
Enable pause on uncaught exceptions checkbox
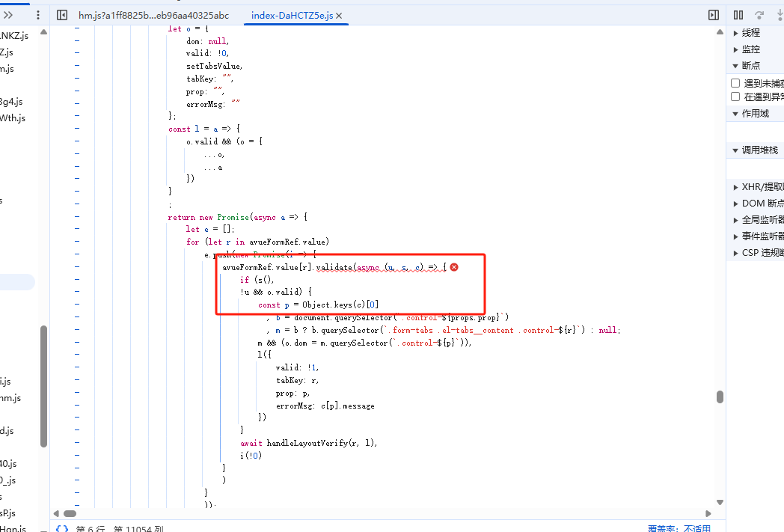click(x=735, y=83)
